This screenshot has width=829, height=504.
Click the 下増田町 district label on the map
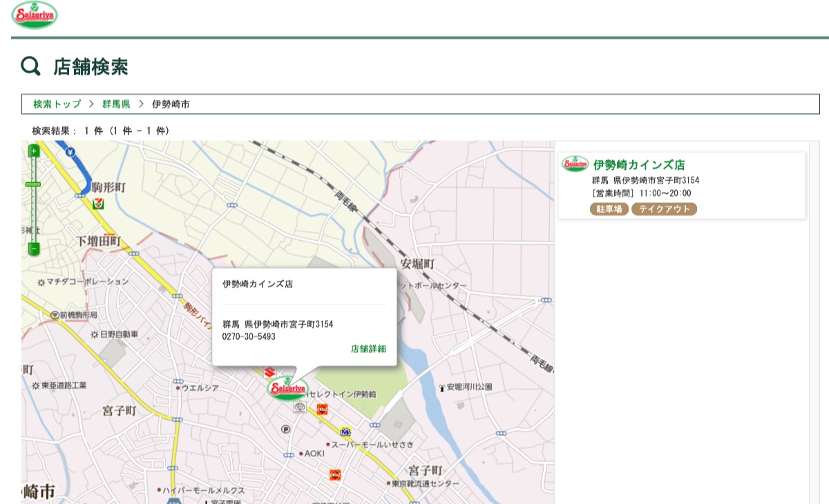coord(98,241)
